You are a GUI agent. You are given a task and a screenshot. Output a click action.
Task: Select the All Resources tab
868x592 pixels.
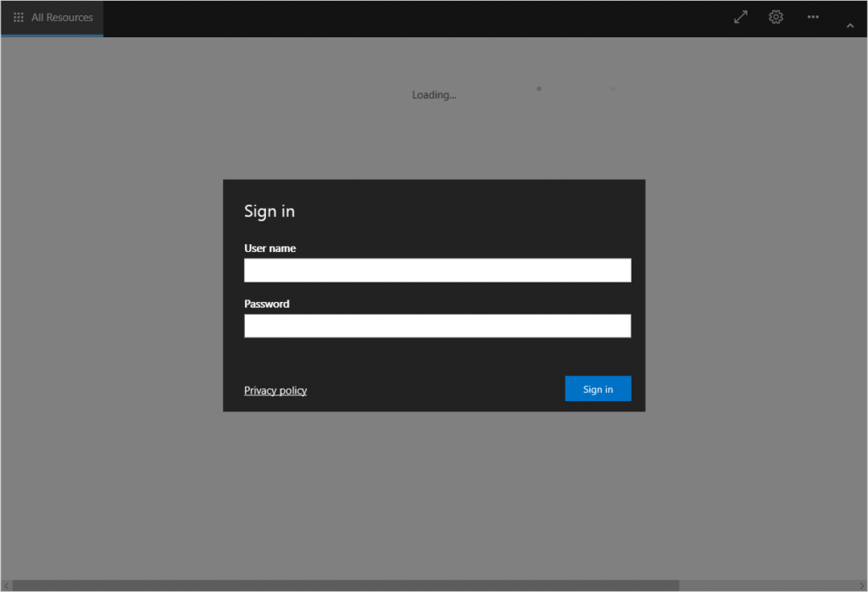coord(61,17)
